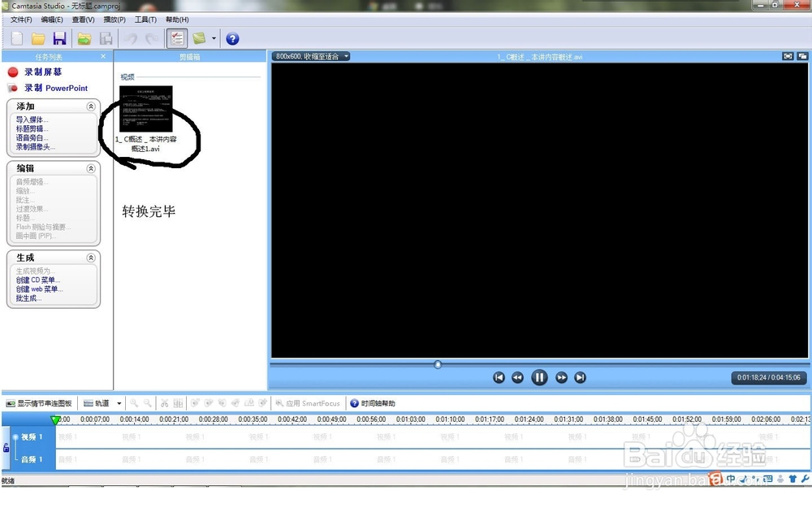The width and height of the screenshot is (812, 508).
Task: Click the redo arrow icon in the toolbar
Action: pos(152,38)
